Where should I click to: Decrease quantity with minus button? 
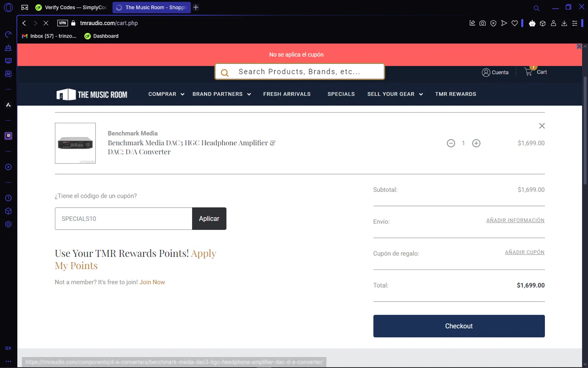(451, 143)
